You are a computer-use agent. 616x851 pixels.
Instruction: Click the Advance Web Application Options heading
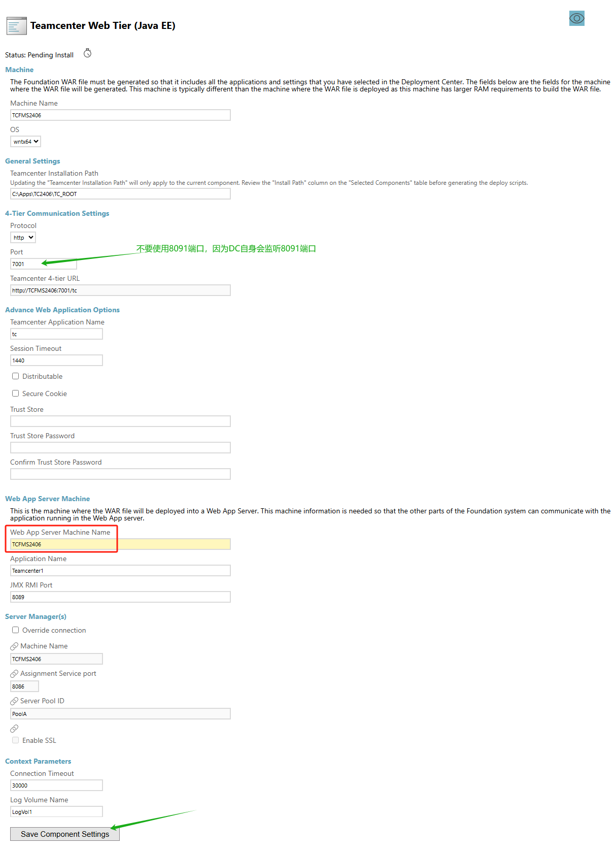[62, 310]
